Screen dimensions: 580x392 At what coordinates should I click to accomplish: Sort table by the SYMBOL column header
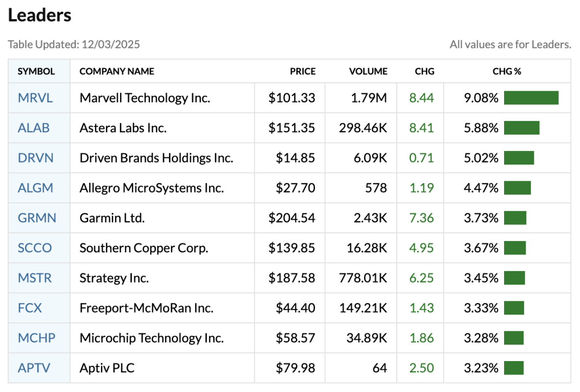(36, 72)
